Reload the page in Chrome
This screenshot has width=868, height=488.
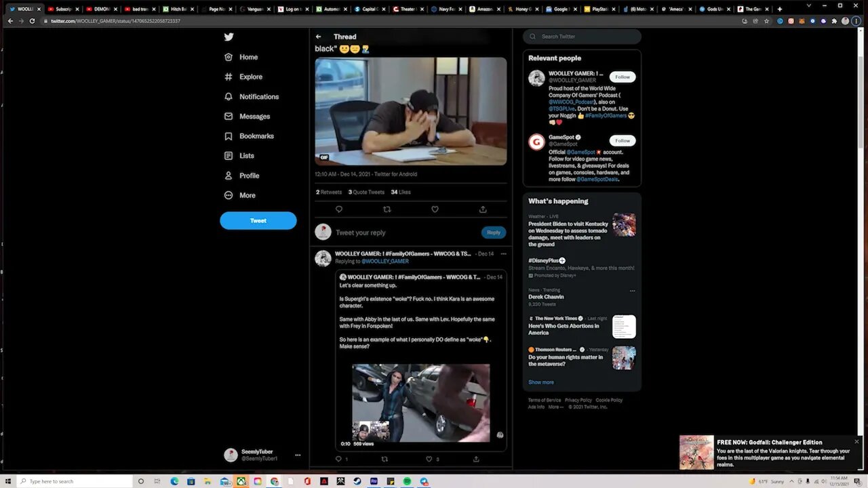coord(32,21)
